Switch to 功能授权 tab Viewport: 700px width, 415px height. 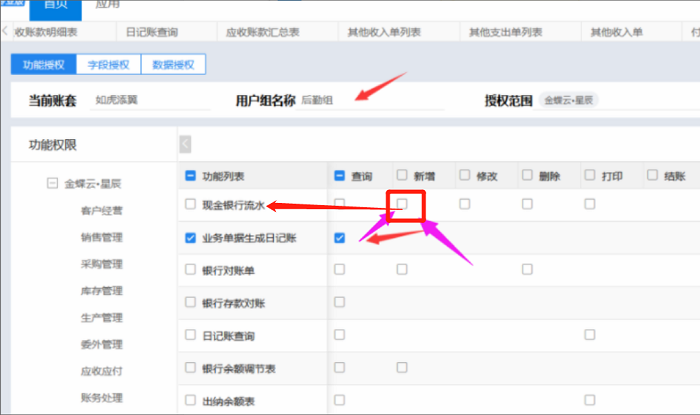coord(44,65)
